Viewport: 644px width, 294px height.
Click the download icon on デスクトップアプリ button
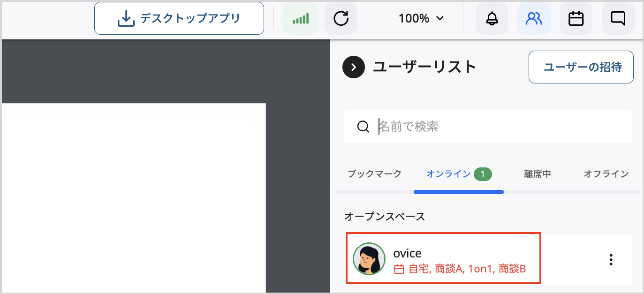coord(125,18)
